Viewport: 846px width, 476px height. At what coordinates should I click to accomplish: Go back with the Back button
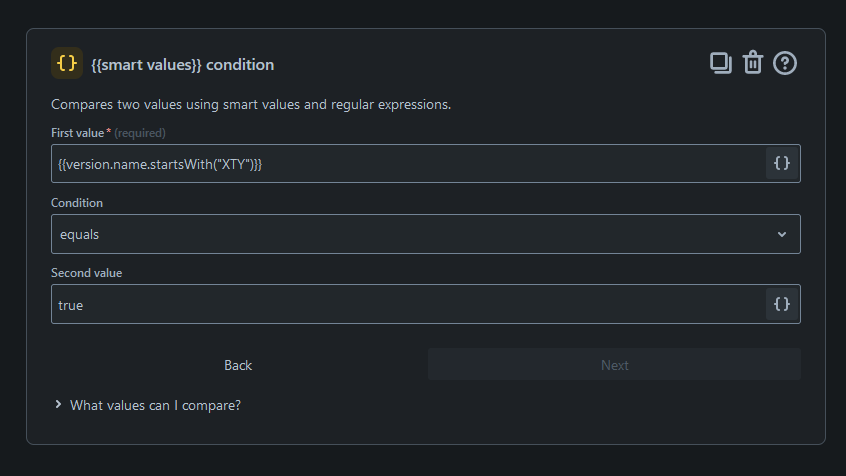coord(238,365)
